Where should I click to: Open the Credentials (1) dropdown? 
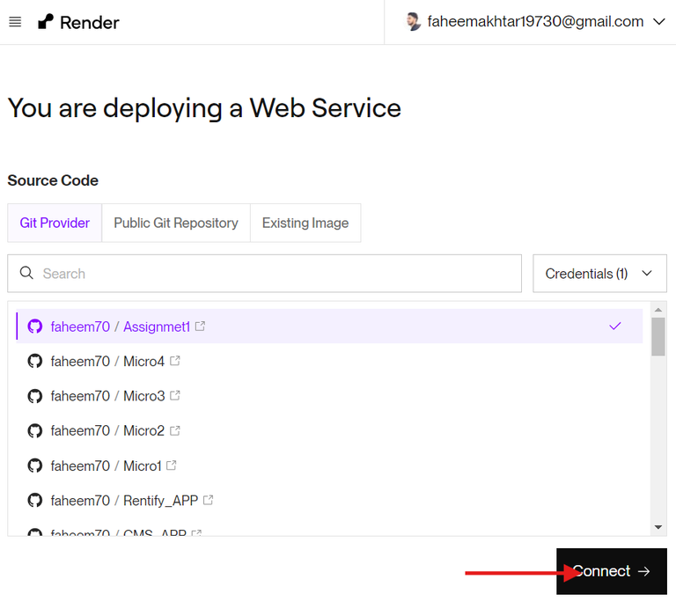[x=599, y=274]
